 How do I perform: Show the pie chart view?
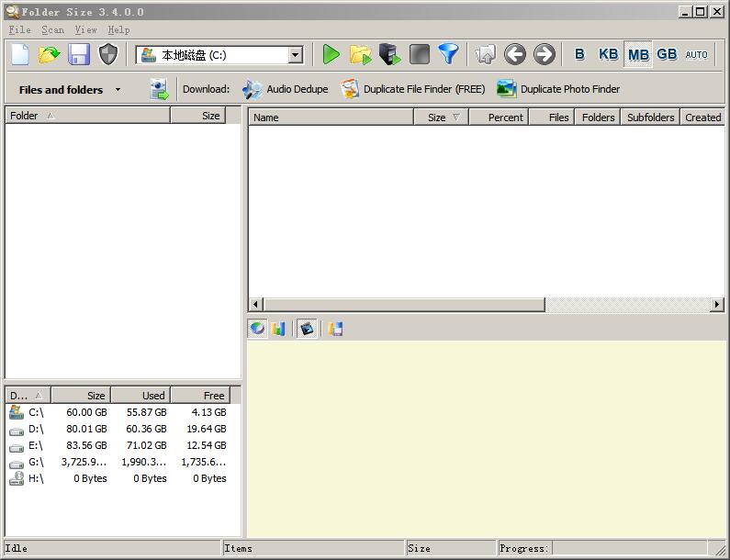(257, 329)
